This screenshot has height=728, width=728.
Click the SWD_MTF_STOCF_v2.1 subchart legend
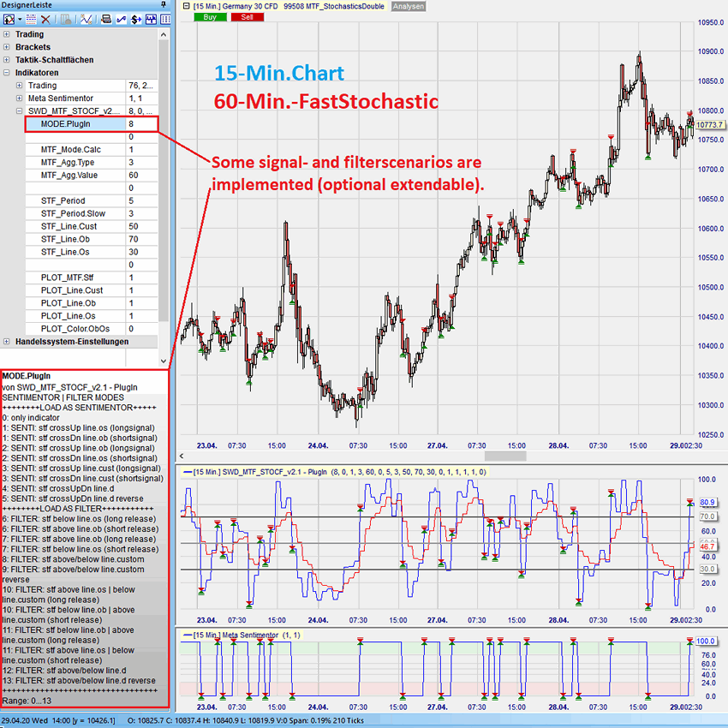click(x=336, y=472)
